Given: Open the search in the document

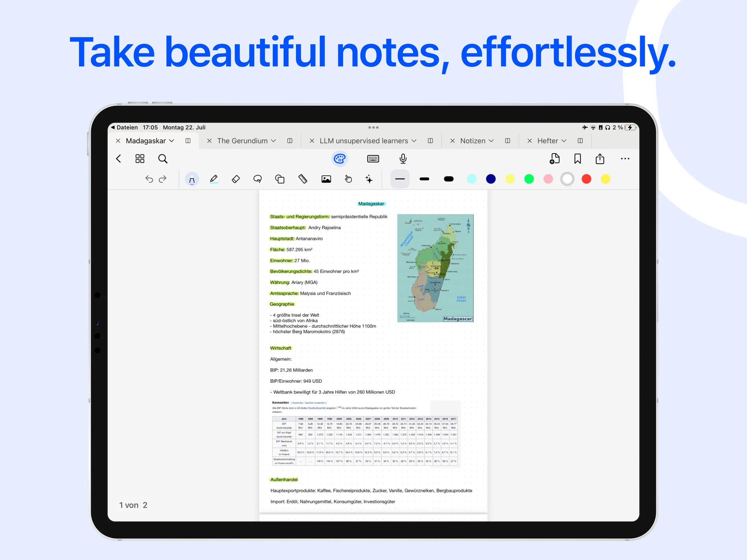Looking at the screenshot, I should coord(163,158).
